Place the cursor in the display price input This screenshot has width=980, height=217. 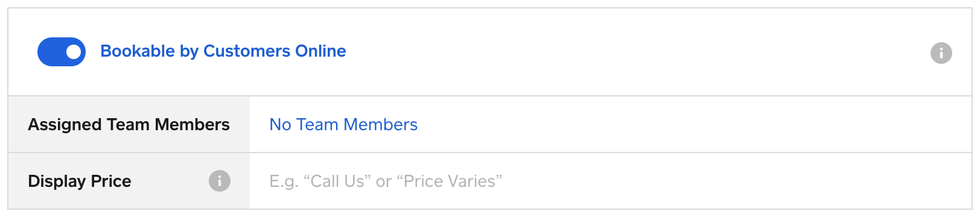tap(610, 181)
